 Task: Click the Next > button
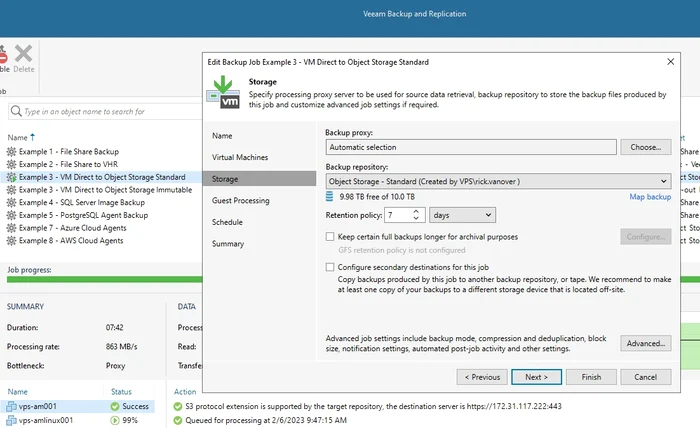537,377
